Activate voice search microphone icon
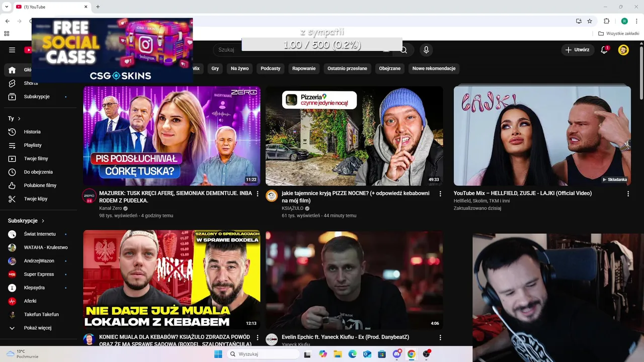 (x=426, y=50)
